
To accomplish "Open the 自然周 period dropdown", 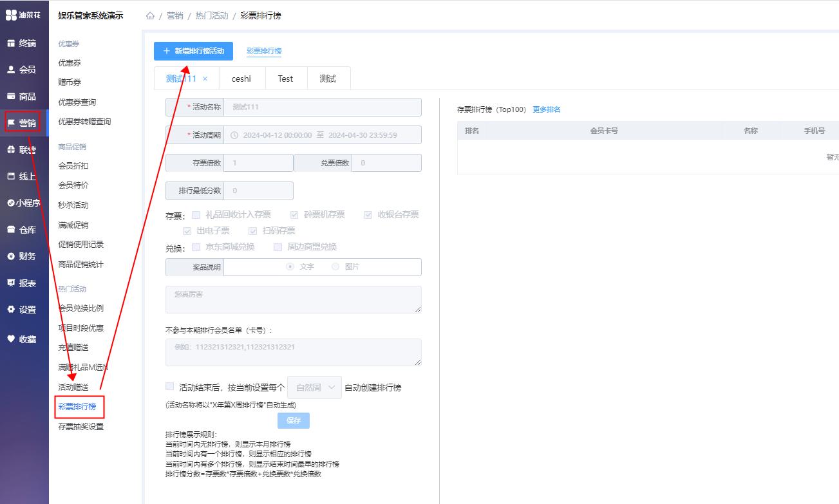I will (315, 387).
